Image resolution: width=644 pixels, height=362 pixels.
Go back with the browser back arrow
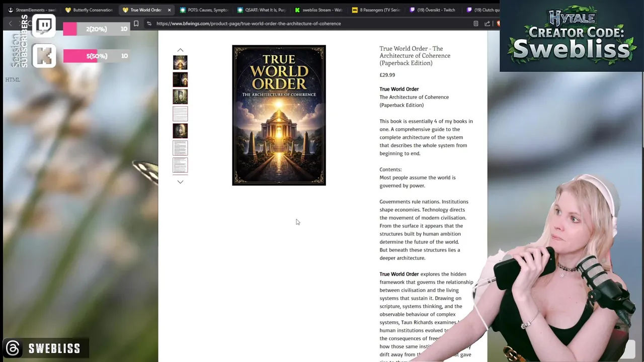pyautogui.click(x=10, y=24)
